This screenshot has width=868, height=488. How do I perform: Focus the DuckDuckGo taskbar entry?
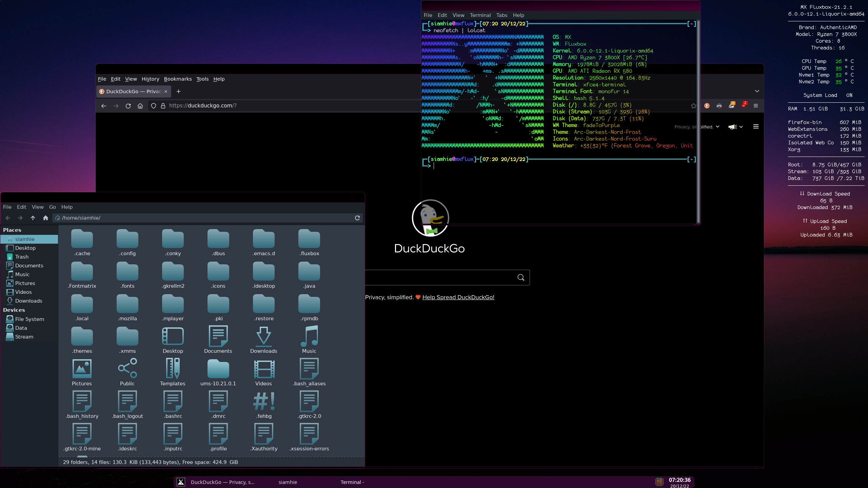(x=222, y=482)
